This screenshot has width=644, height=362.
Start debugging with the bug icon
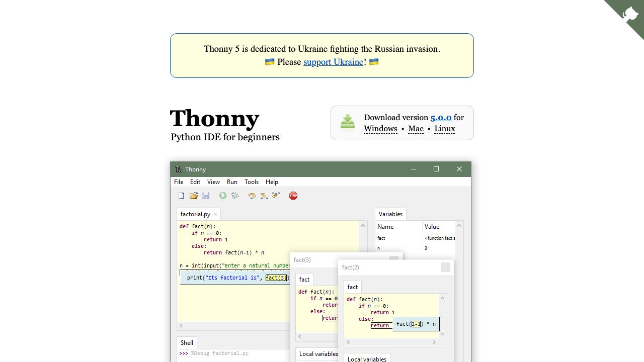(x=235, y=196)
